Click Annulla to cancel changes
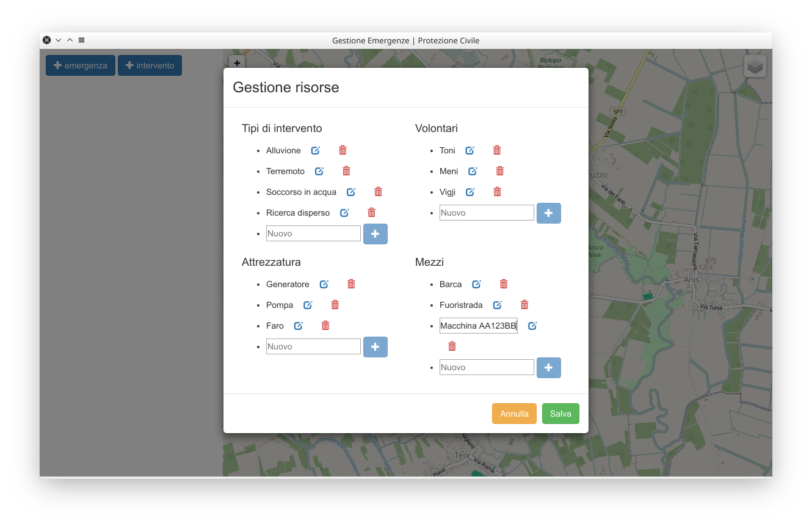The height and width of the screenshot is (526, 812). click(514, 414)
